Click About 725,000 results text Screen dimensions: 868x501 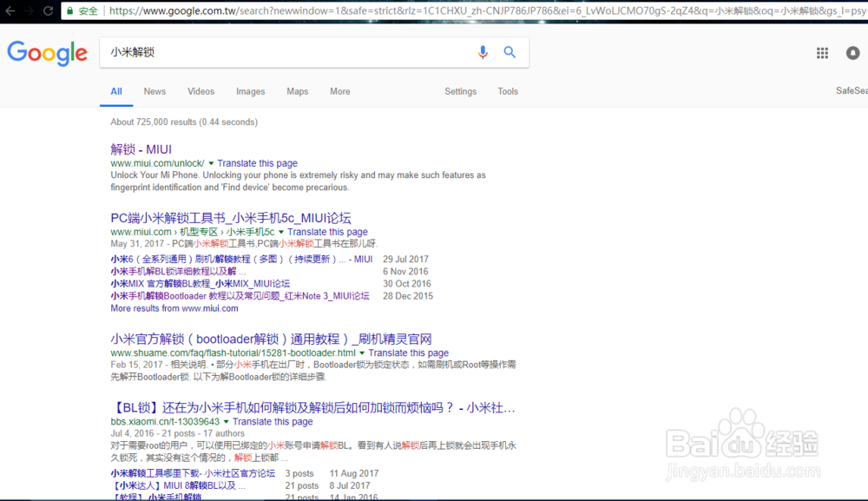pos(184,122)
